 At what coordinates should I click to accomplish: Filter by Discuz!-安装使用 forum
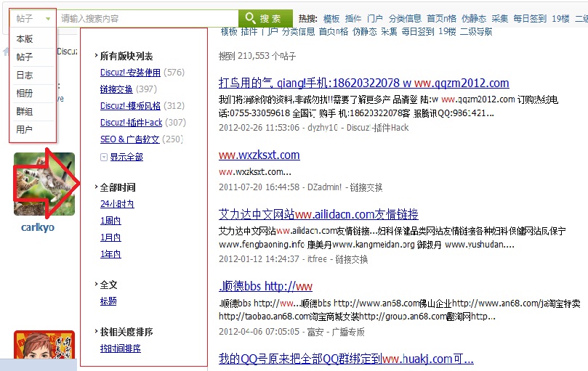point(130,73)
